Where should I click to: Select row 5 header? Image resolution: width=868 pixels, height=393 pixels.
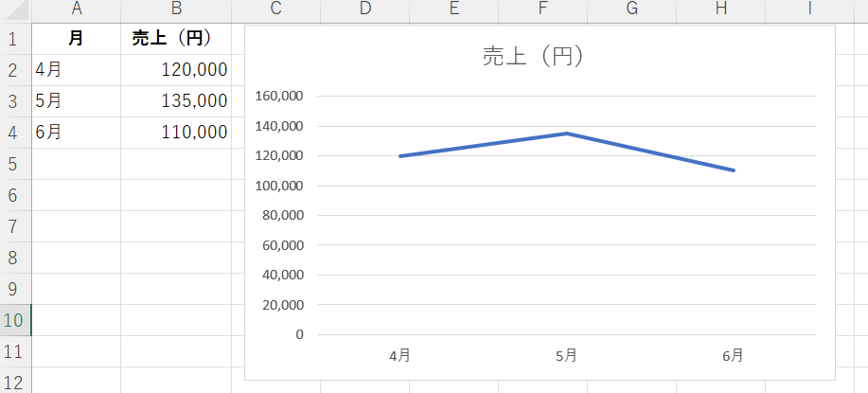click(13, 164)
